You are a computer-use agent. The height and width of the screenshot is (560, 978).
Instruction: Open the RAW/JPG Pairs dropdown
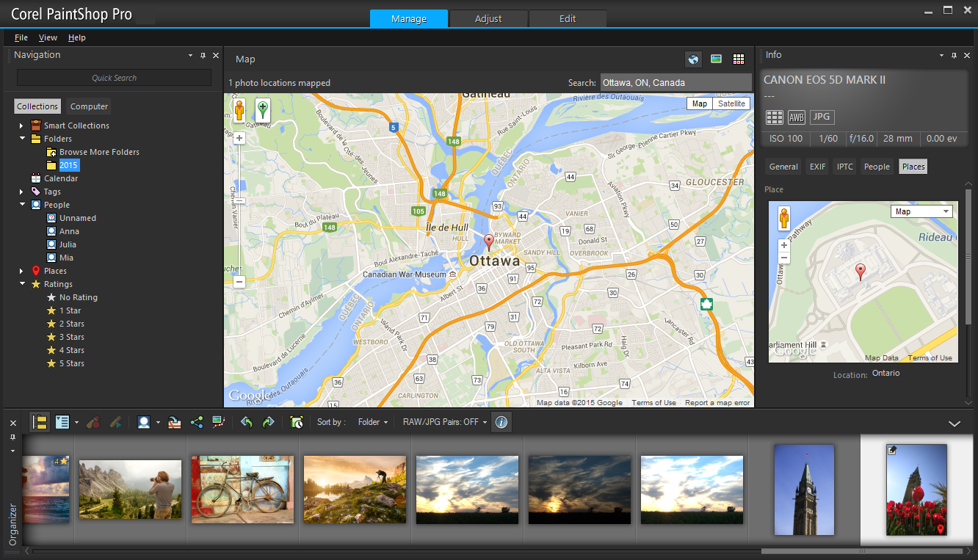click(445, 422)
